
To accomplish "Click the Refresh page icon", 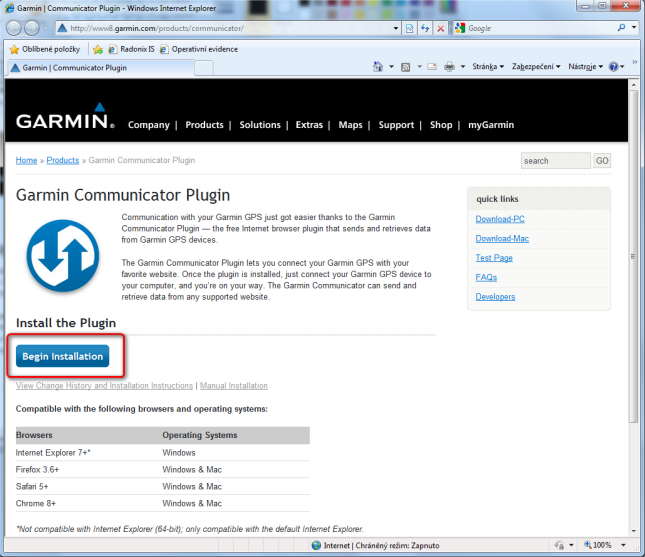I will 425,28.
